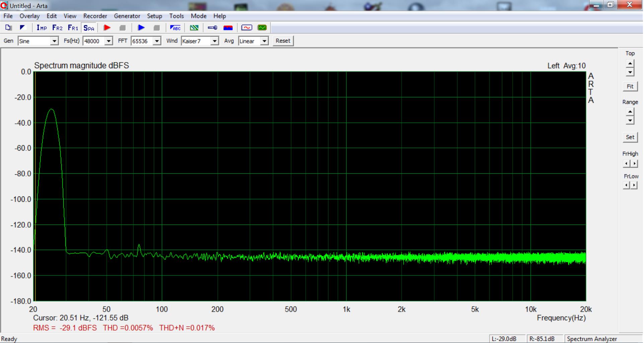Click the green oscilloscope waveform icon
Viewport: 644px width, 343px height.
tap(262, 28)
